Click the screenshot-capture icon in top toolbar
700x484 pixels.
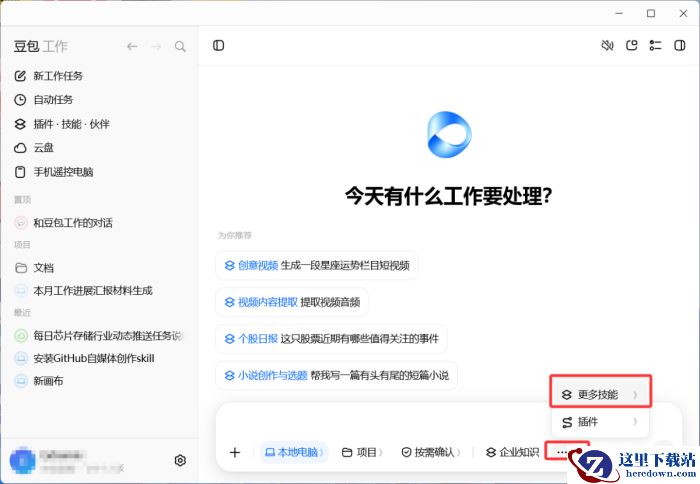632,45
